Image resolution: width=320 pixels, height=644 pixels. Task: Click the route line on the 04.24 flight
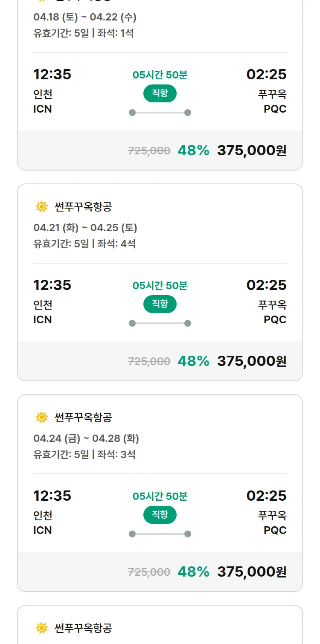160,534
